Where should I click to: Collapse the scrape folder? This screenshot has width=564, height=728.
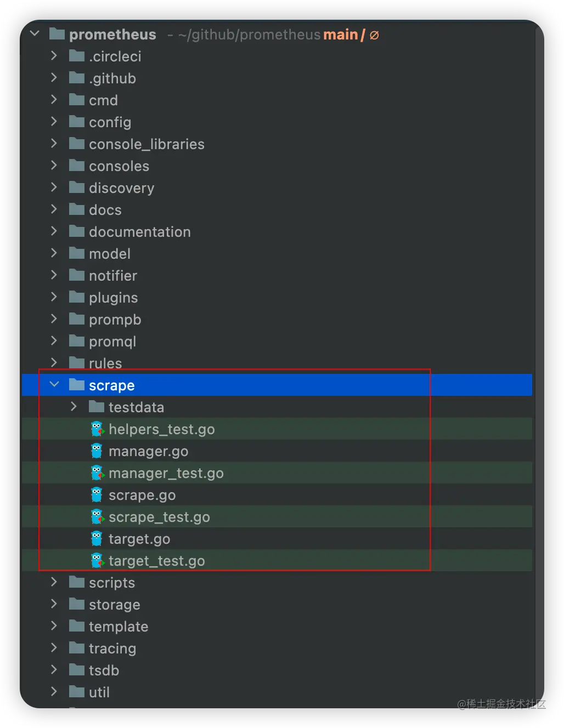(x=54, y=385)
